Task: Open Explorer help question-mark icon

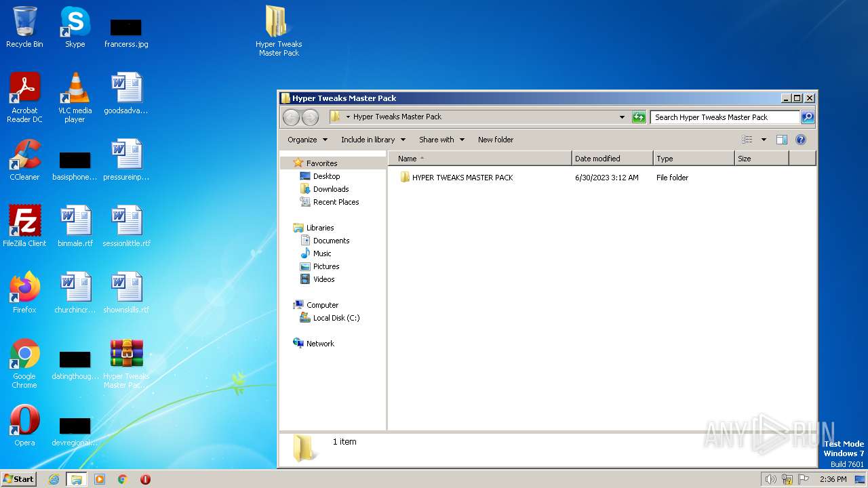Action: pos(800,140)
